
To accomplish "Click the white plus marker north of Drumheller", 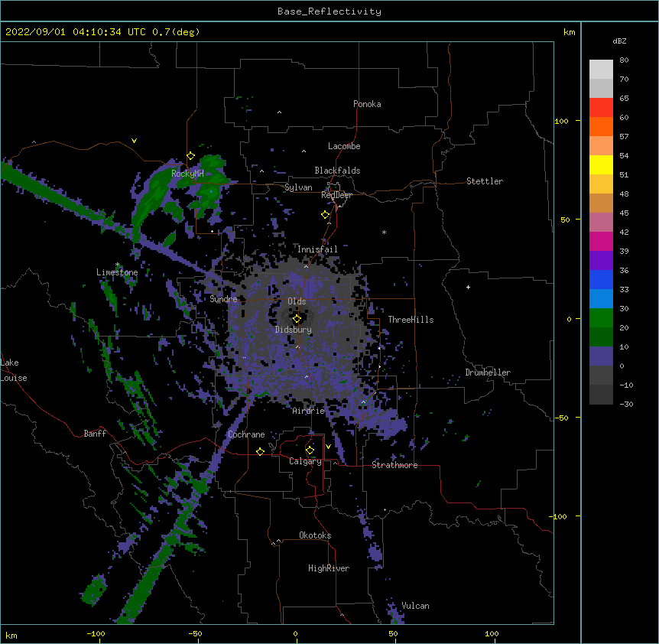I will click(x=468, y=287).
